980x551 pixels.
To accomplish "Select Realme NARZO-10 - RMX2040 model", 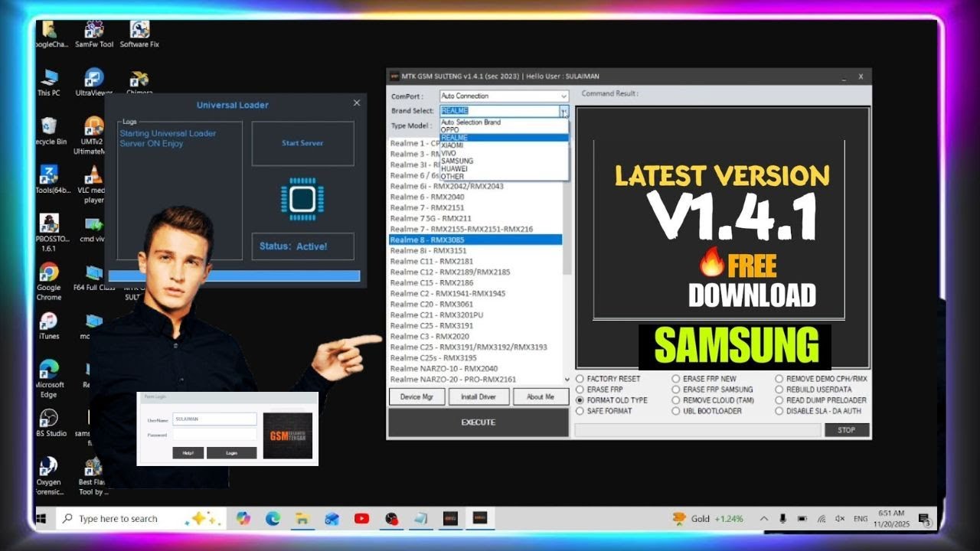I will coord(475,368).
